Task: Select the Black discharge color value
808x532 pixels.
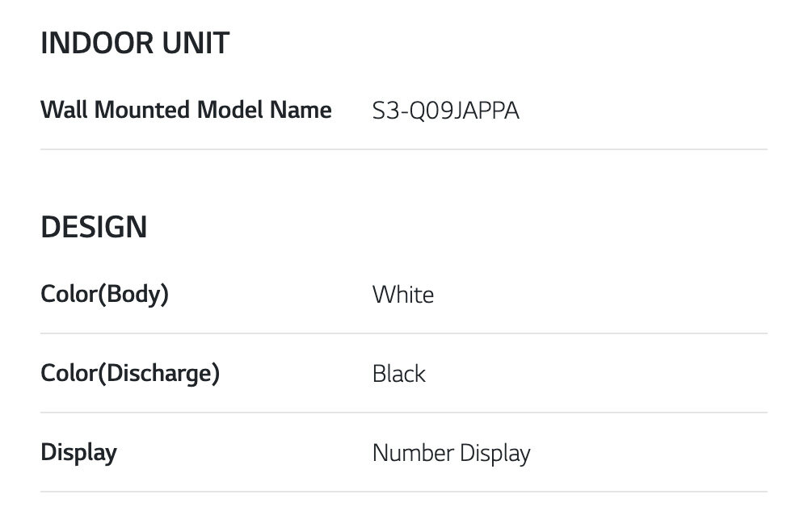Action: (398, 374)
